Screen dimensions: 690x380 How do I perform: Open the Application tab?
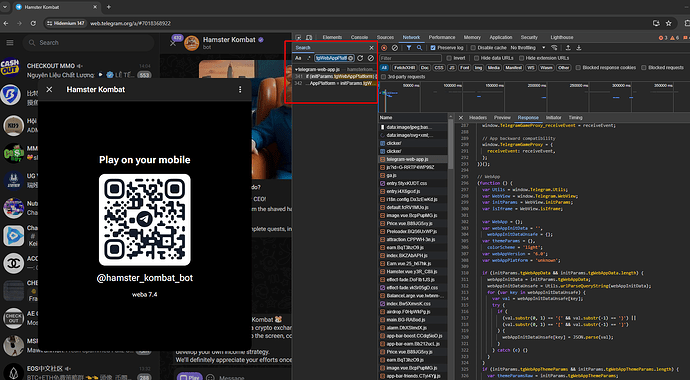click(x=501, y=38)
